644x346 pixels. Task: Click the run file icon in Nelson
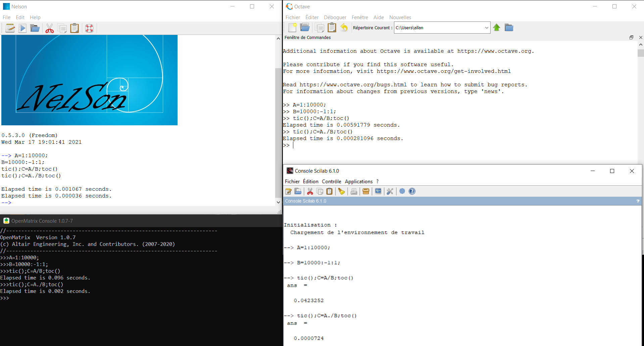pyautogui.click(x=22, y=29)
